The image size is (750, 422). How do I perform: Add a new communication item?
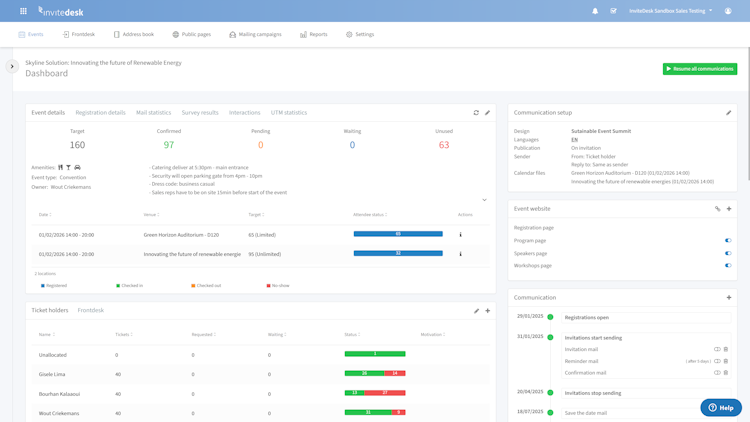[x=729, y=298]
